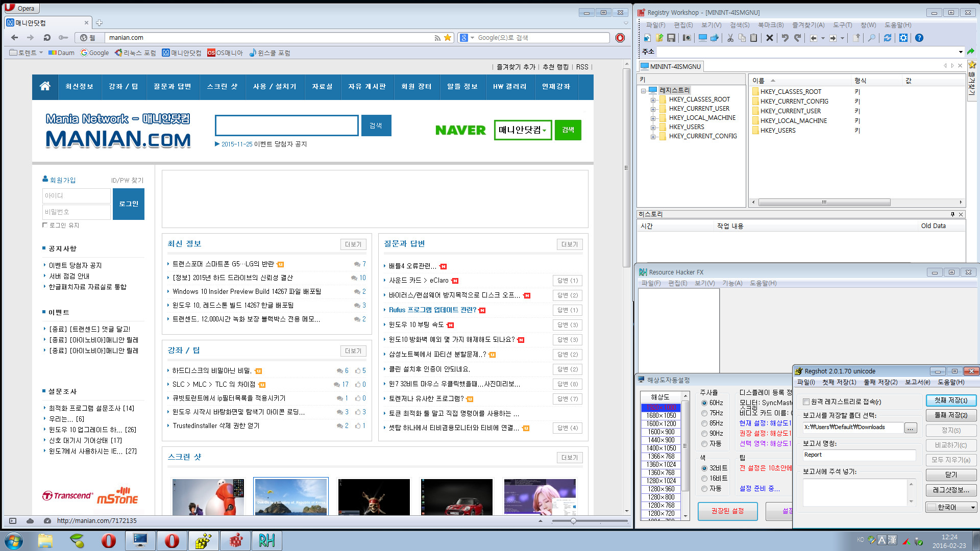The image size is (980, 551).
Task: Click the blue login button on Manian
Action: click(129, 204)
